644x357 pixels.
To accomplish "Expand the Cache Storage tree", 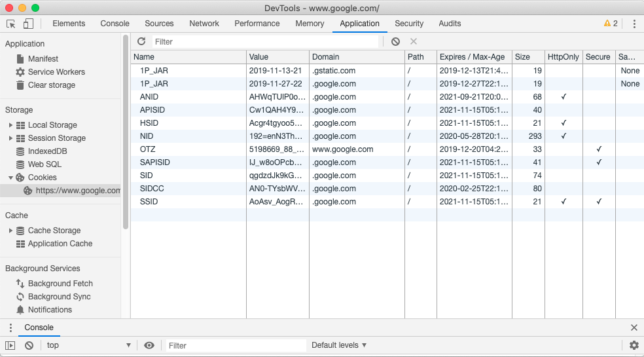I will (x=10, y=231).
